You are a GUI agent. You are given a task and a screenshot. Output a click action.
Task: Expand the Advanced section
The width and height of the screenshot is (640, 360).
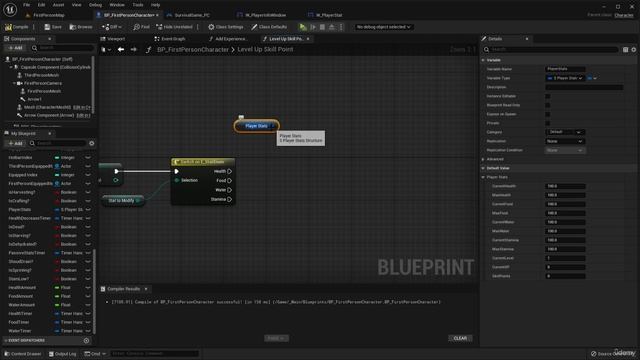click(483, 159)
